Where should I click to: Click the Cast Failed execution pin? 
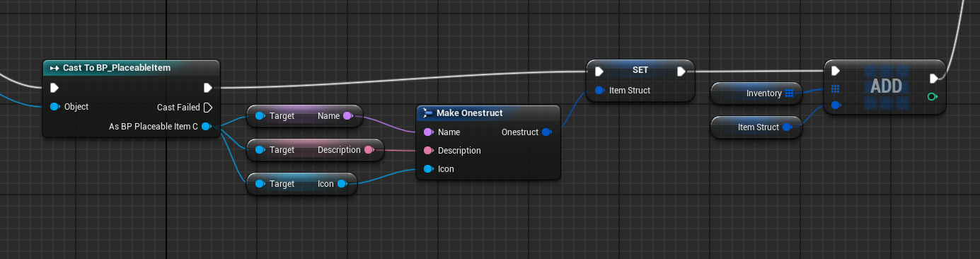click(x=208, y=108)
